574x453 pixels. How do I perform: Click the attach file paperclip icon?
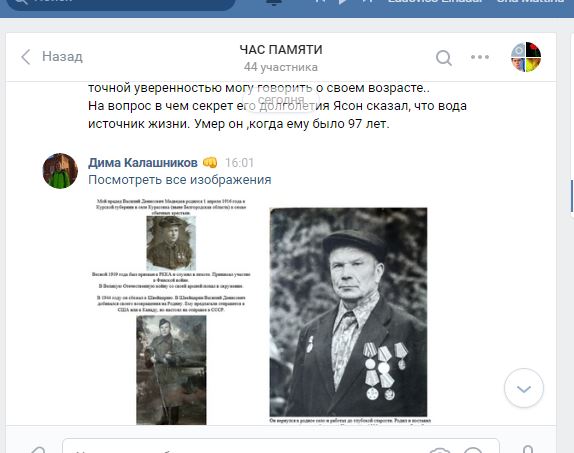pos(37,450)
